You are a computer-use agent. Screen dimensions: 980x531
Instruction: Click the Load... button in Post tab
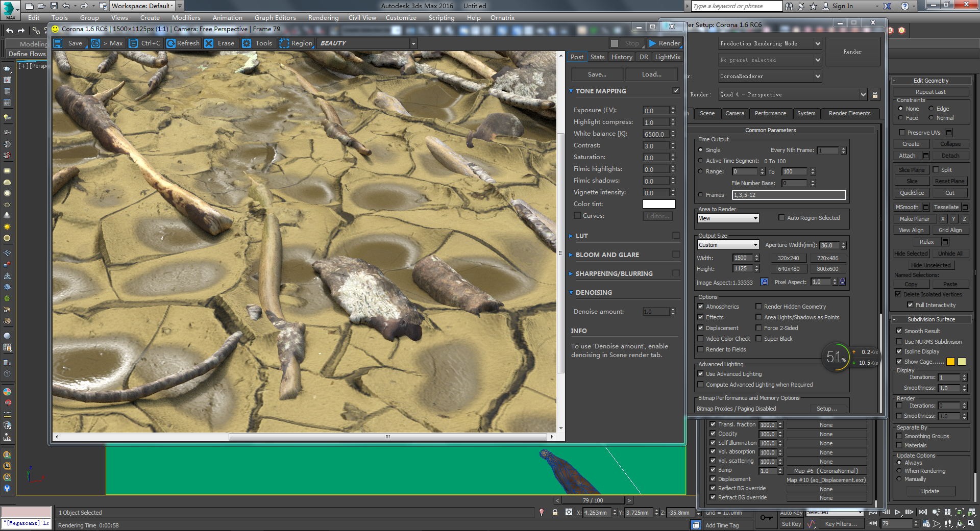coord(651,74)
